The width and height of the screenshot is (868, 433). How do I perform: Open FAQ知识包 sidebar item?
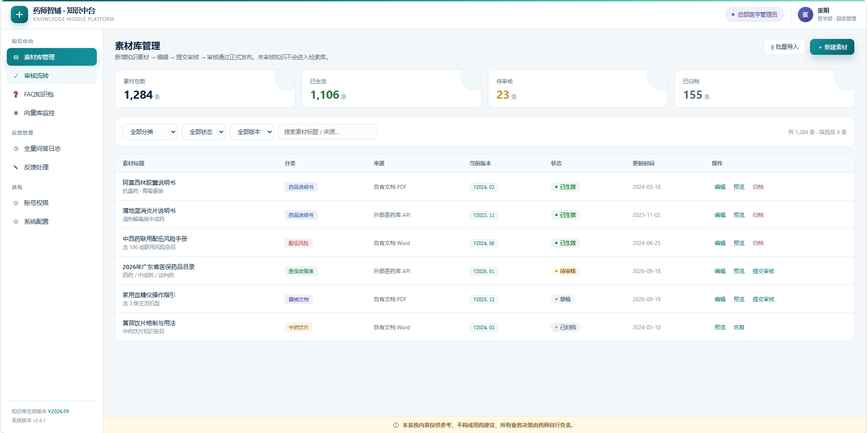[x=52, y=94]
